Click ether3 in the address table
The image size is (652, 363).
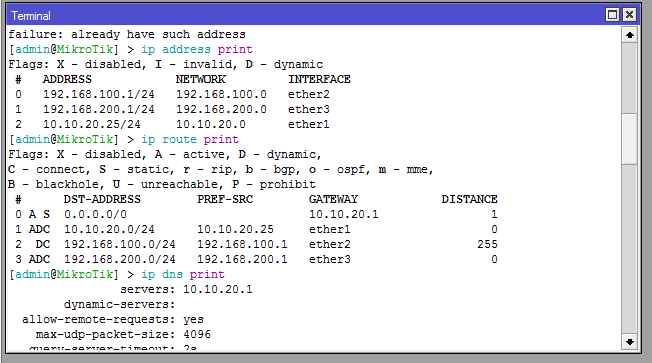tap(309, 109)
